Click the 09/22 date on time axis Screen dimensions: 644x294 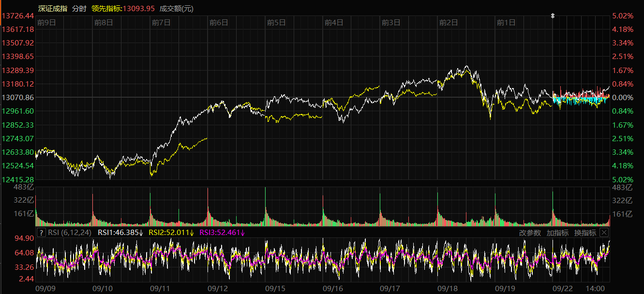[x=562, y=288]
